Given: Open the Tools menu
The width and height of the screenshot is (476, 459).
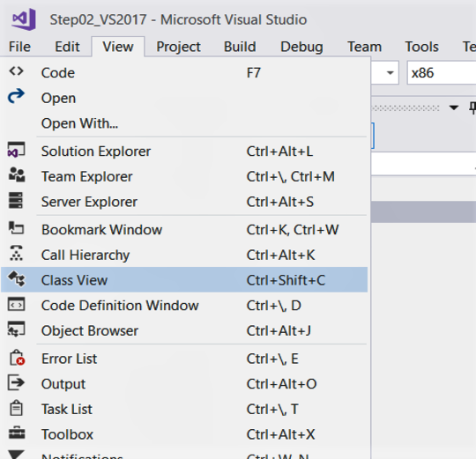Looking at the screenshot, I should click(x=421, y=47).
